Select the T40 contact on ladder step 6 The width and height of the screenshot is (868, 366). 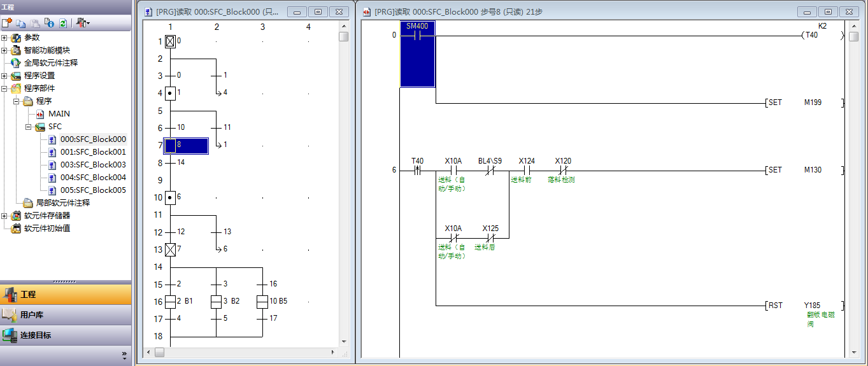pos(417,171)
